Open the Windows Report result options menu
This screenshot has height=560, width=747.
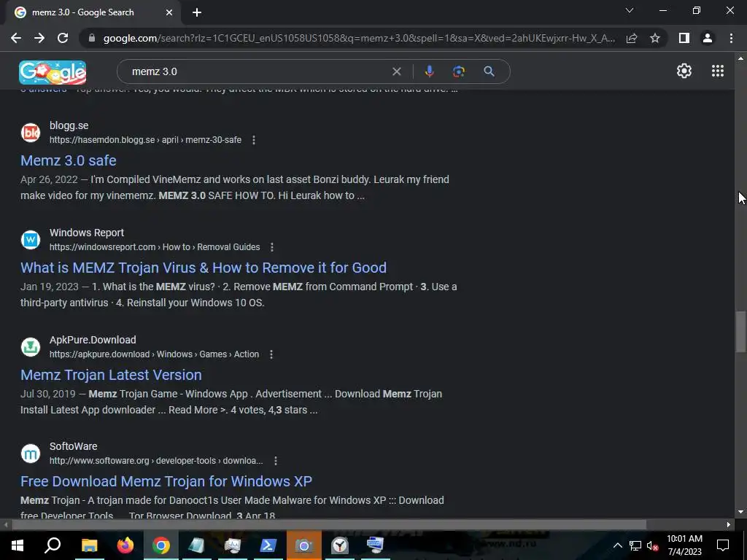pos(272,247)
